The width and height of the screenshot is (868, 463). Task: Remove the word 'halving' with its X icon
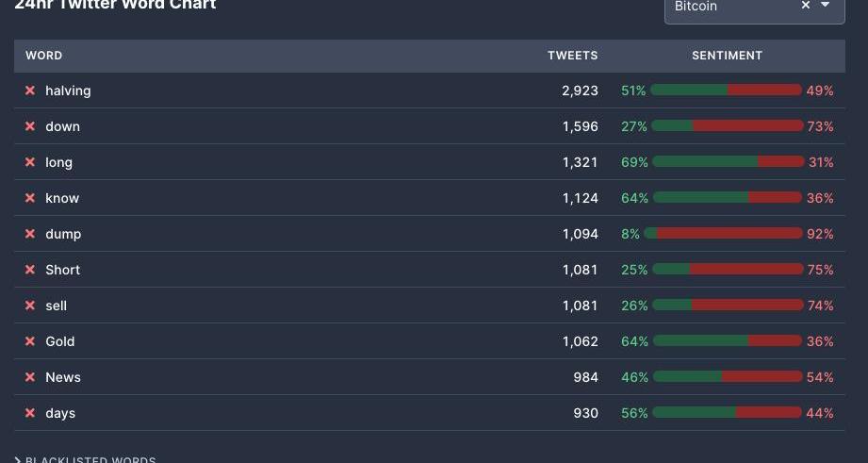point(30,91)
